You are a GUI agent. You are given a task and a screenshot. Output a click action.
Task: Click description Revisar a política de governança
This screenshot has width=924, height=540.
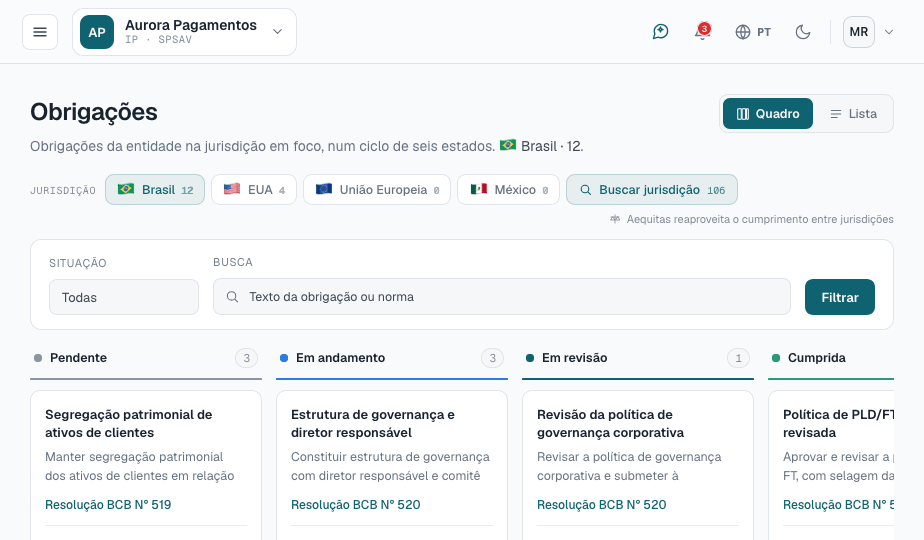pyautogui.click(x=629, y=466)
